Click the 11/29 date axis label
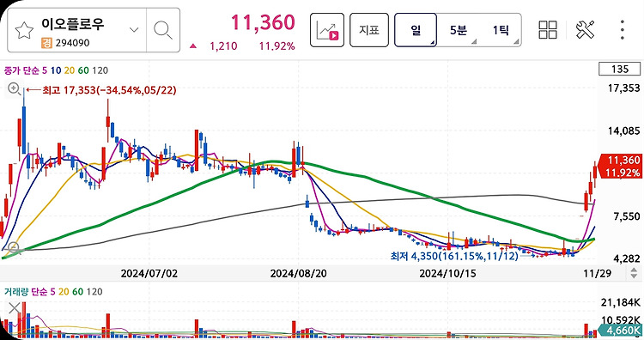Image resolution: width=644 pixels, height=340 pixels. tap(598, 274)
